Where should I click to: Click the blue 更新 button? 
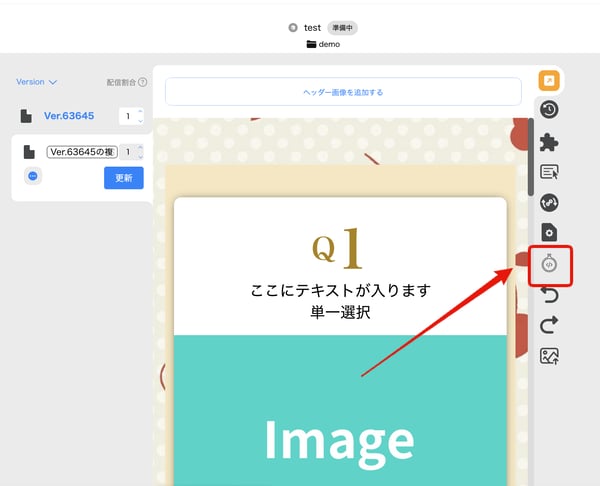123,178
